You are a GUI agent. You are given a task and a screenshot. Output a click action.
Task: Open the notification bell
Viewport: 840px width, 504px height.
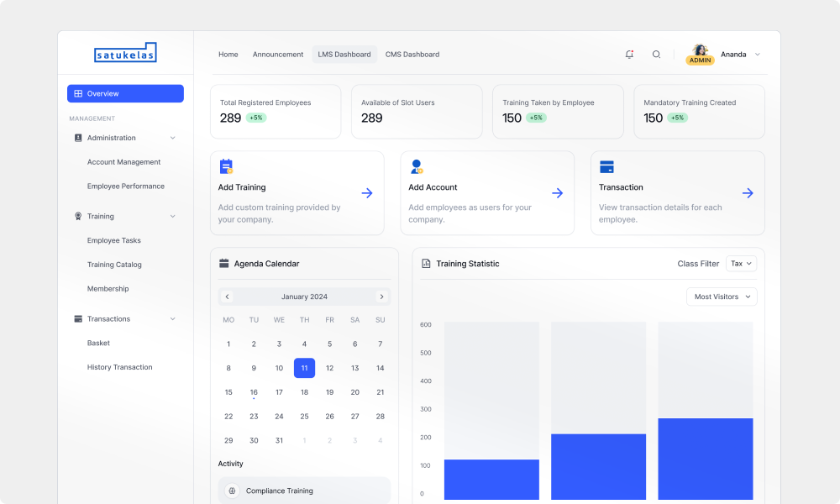pyautogui.click(x=629, y=54)
